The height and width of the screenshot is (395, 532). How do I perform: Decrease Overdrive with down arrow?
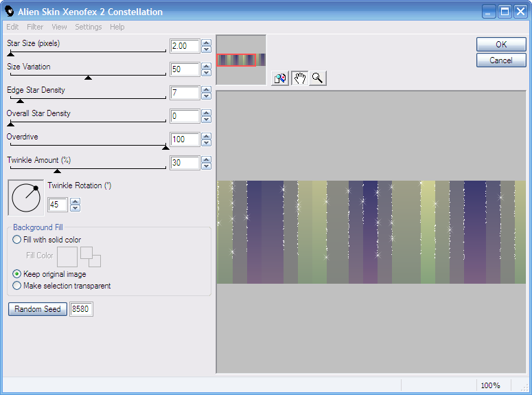tap(207, 143)
